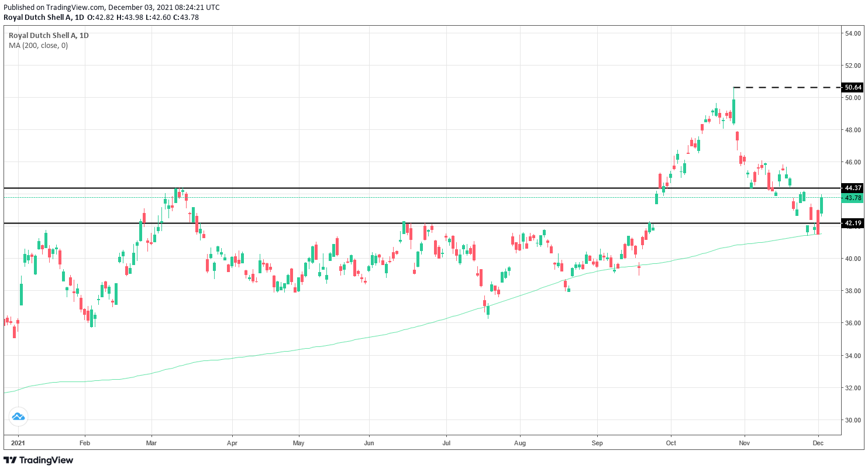Click the 52.00 price axis label
868x471 pixels.
pos(853,66)
